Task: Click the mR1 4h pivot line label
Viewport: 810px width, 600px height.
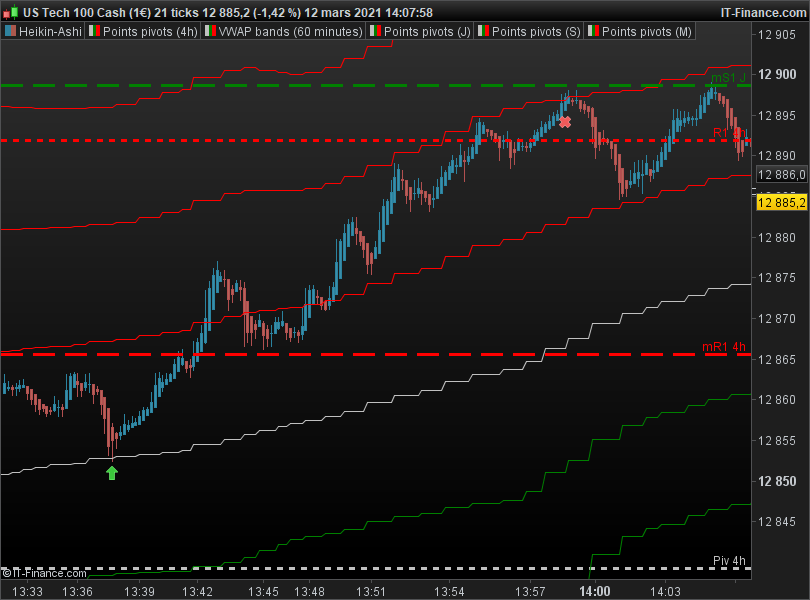Action: click(723, 347)
